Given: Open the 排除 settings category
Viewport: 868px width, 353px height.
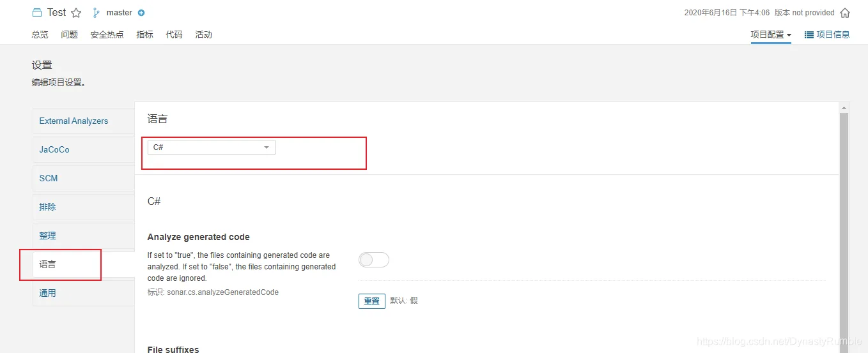Looking at the screenshot, I should [84, 207].
